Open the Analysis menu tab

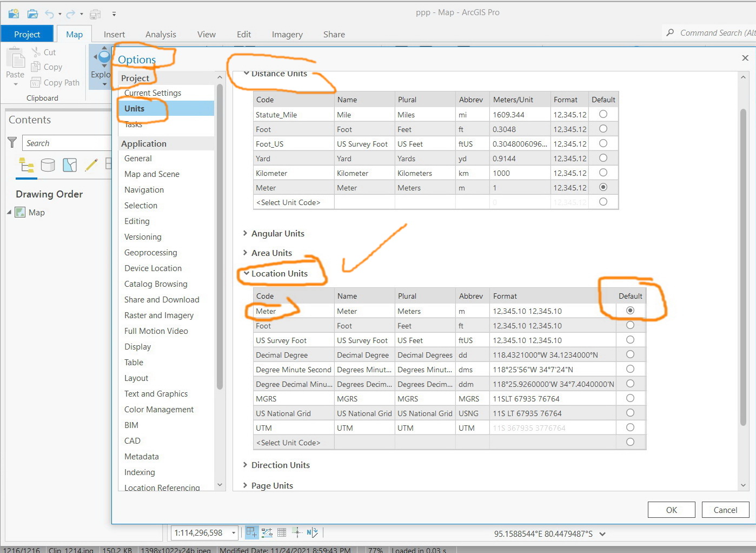[x=161, y=34]
